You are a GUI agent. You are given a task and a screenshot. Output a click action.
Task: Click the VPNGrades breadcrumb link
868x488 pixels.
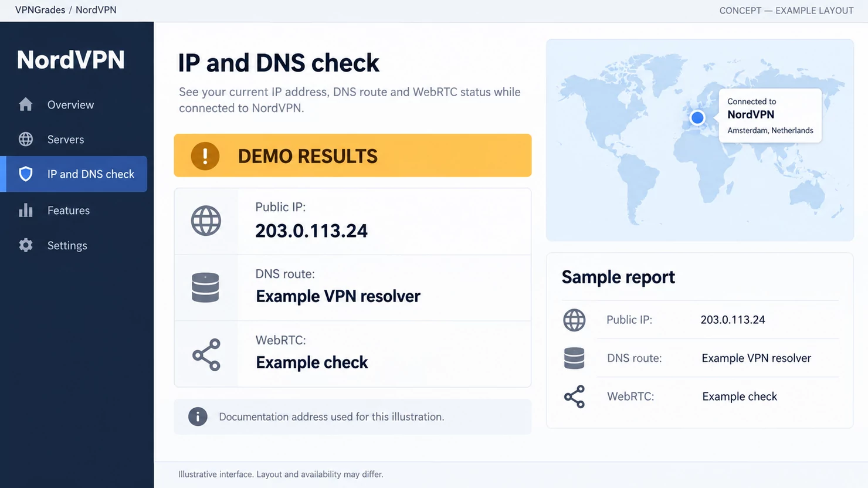point(40,10)
